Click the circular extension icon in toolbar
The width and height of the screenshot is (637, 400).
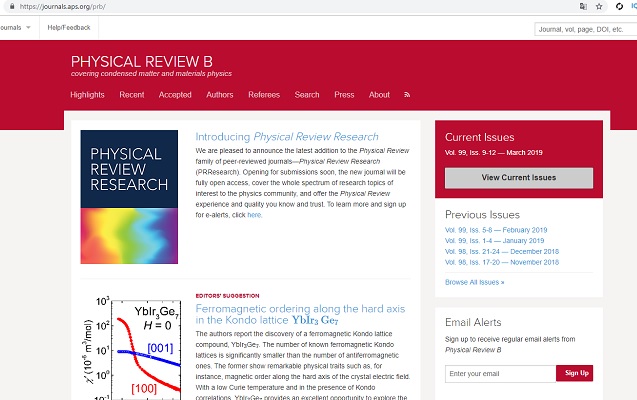pyautogui.click(x=619, y=6)
